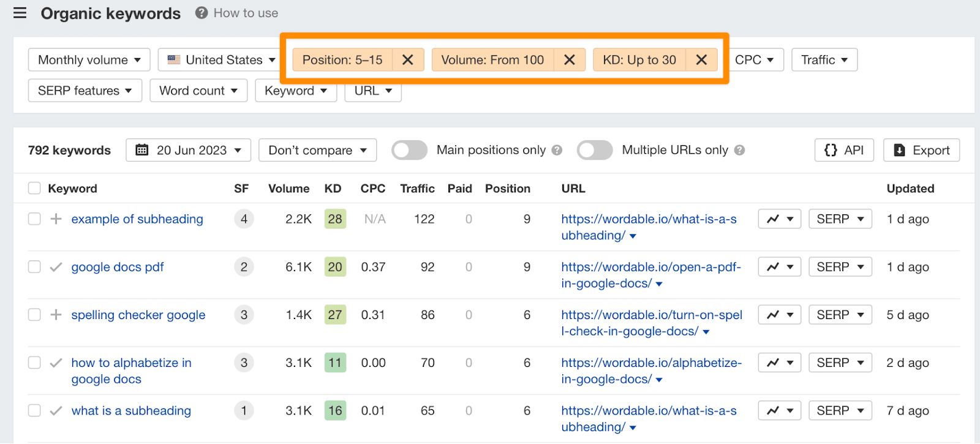980x444 pixels.
Task: Enable the Main positions only toggle
Action: (x=410, y=150)
